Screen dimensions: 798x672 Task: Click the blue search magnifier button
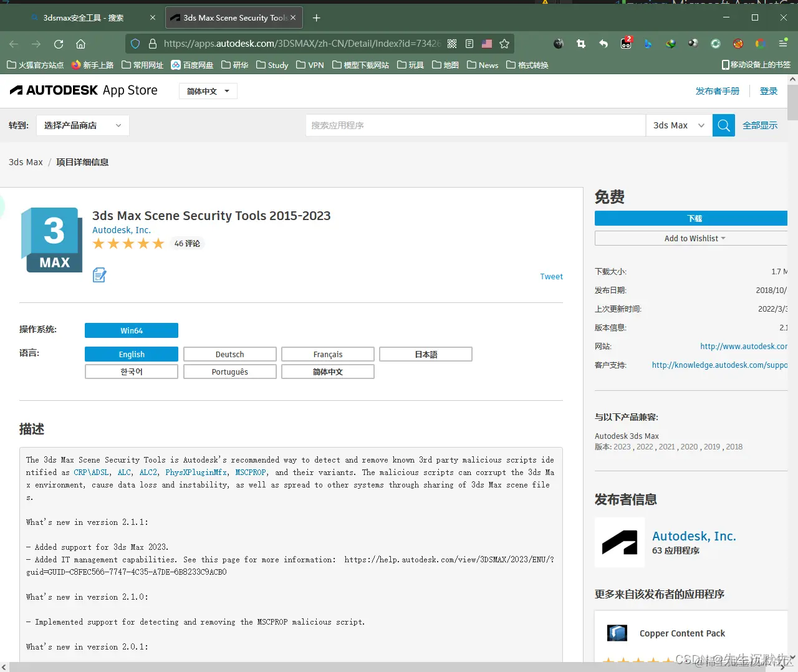724,125
